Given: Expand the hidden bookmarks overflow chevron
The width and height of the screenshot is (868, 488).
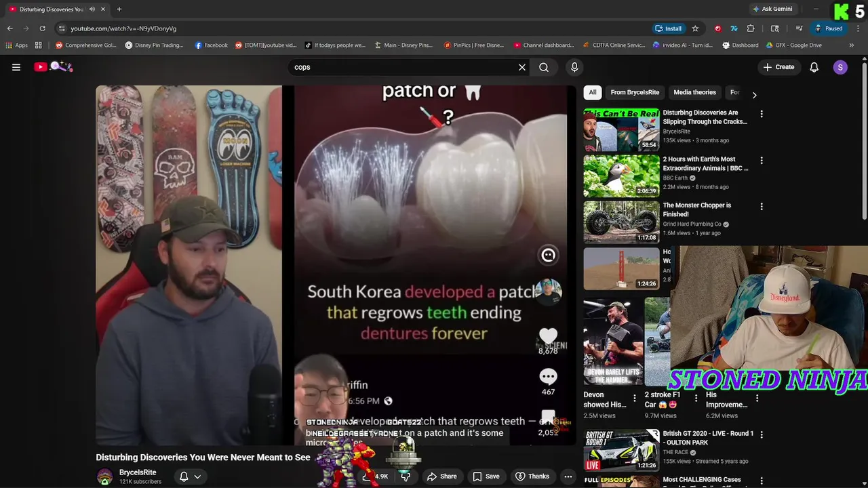Looking at the screenshot, I should coord(852,45).
